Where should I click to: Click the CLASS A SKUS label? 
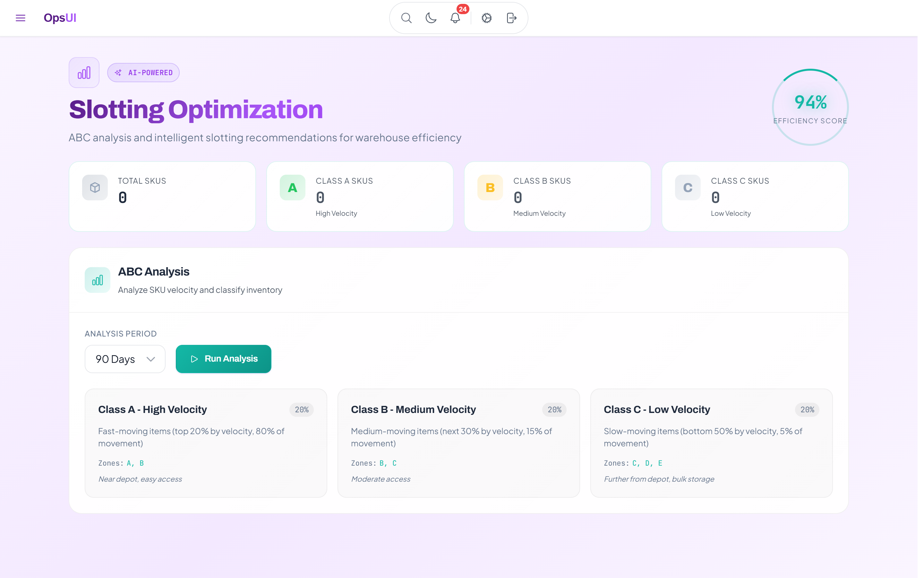click(x=344, y=181)
